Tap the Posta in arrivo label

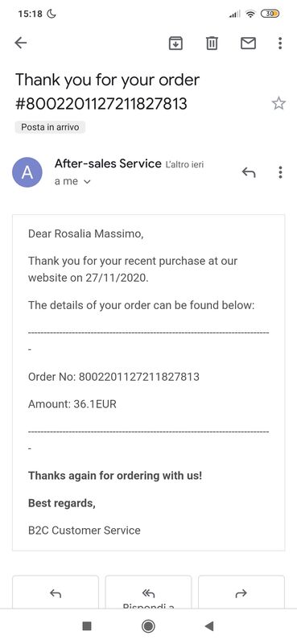coord(50,127)
